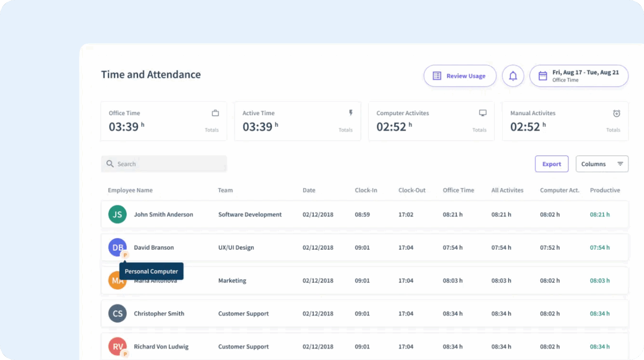Click the Computer Act. column header

click(560, 190)
